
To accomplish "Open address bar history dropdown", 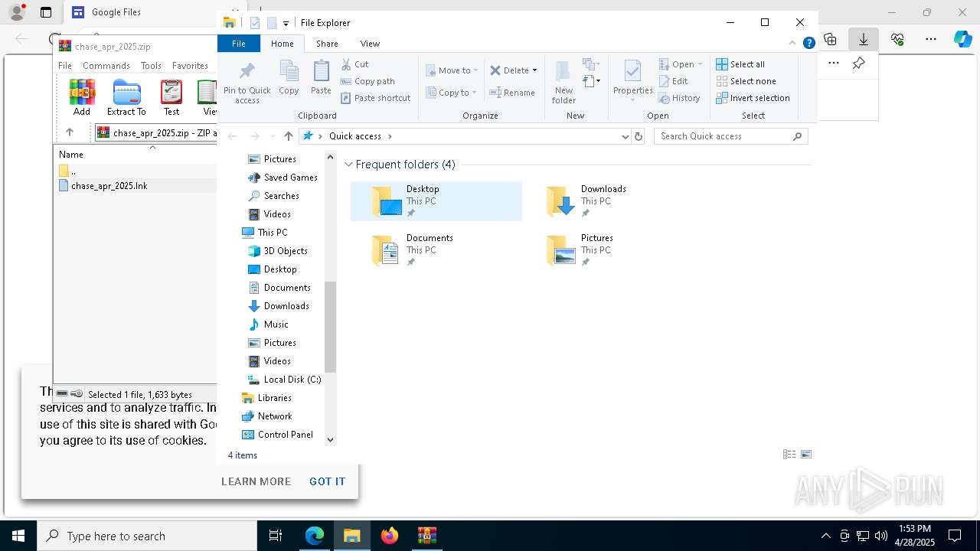I will pos(626,136).
